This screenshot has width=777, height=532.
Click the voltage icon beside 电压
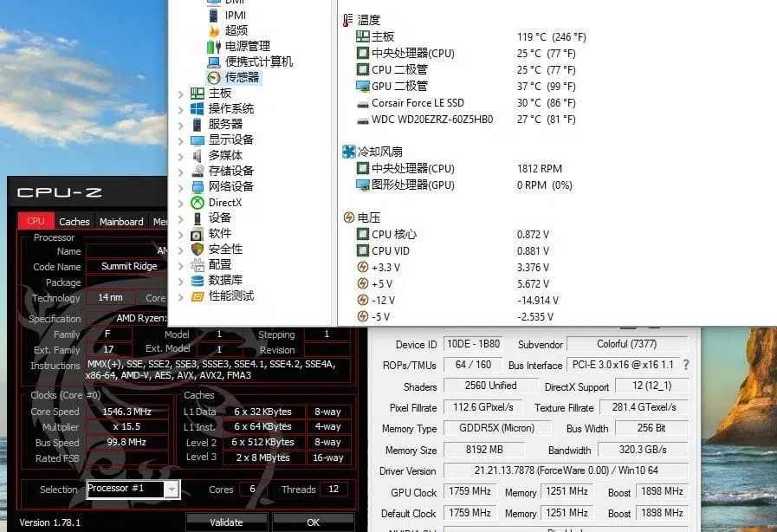point(349,217)
